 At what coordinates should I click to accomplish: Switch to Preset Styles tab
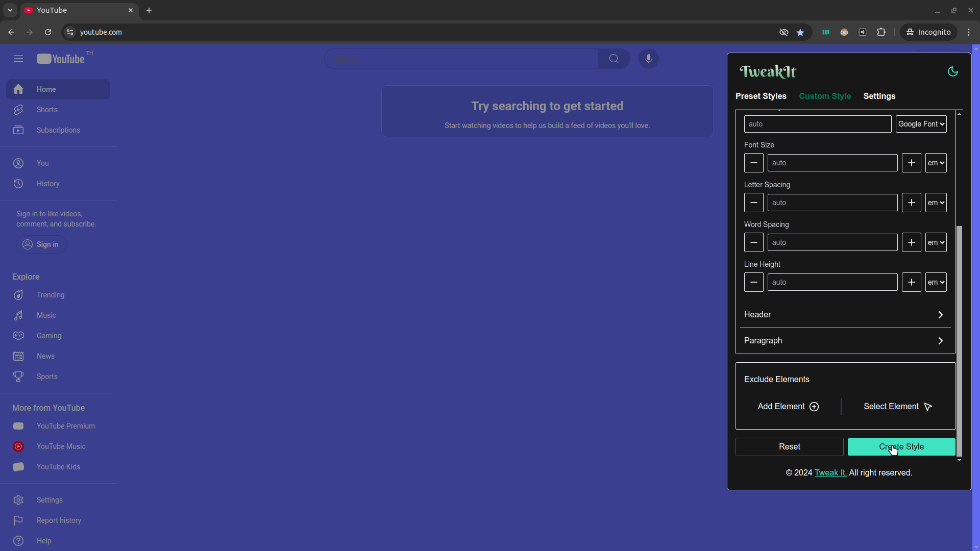pyautogui.click(x=761, y=96)
